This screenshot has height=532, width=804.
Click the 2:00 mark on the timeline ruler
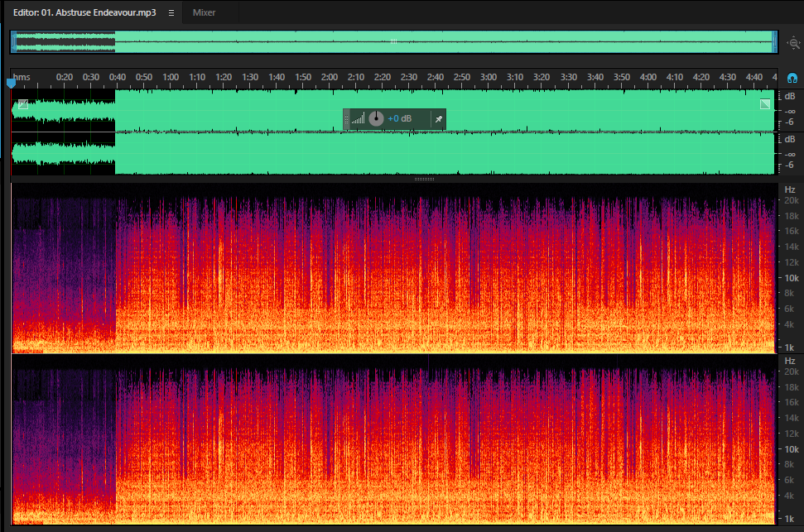330,77
